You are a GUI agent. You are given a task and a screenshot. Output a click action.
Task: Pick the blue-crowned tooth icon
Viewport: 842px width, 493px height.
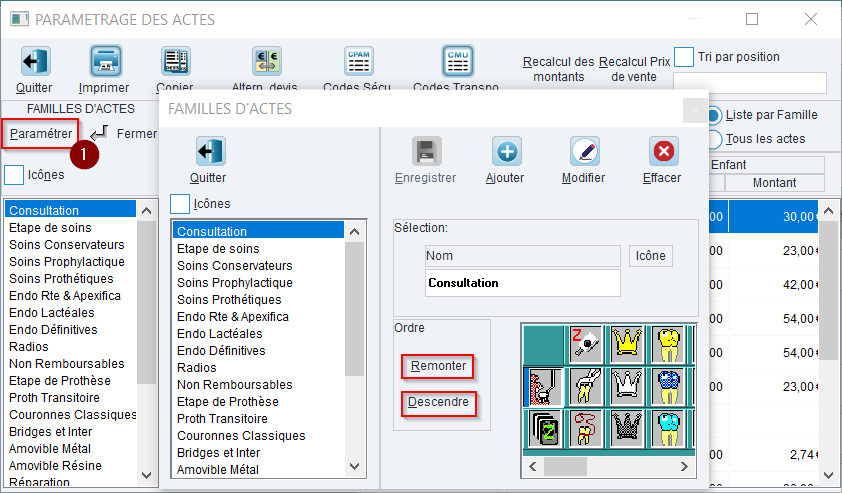click(x=669, y=387)
